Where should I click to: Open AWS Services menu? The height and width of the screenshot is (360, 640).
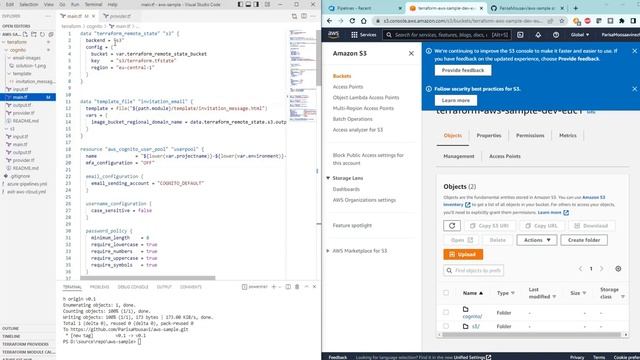364,35
